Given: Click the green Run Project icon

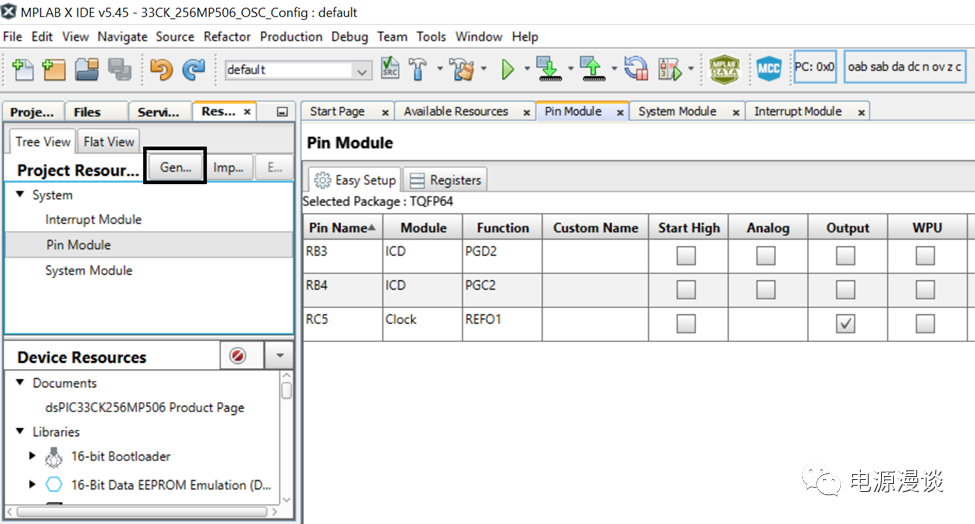Looking at the screenshot, I should point(507,69).
